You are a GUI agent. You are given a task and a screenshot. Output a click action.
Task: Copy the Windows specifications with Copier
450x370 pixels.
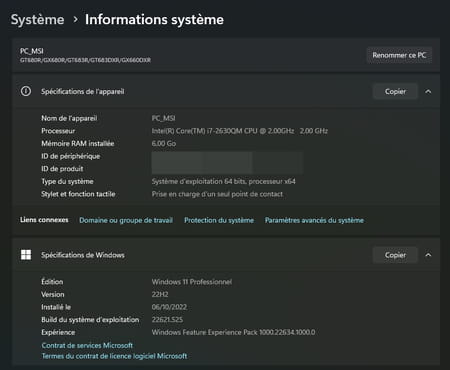point(395,255)
